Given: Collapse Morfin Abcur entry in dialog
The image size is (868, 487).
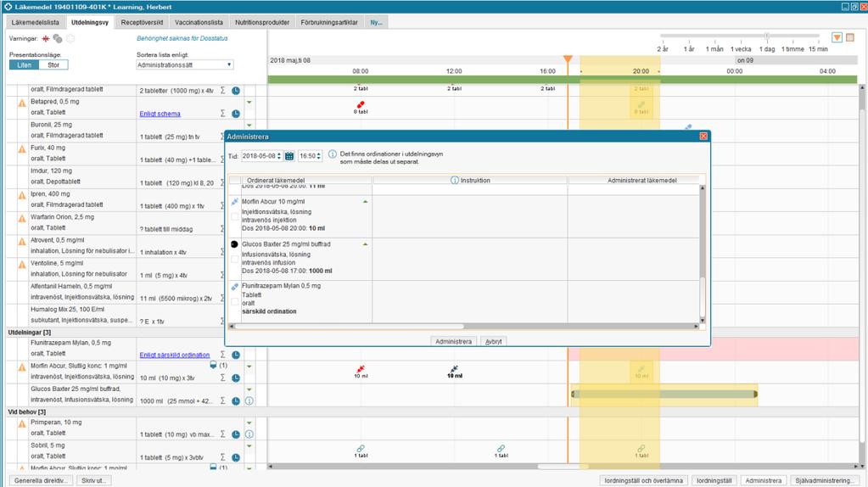Looking at the screenshot, I should [366, 202].
